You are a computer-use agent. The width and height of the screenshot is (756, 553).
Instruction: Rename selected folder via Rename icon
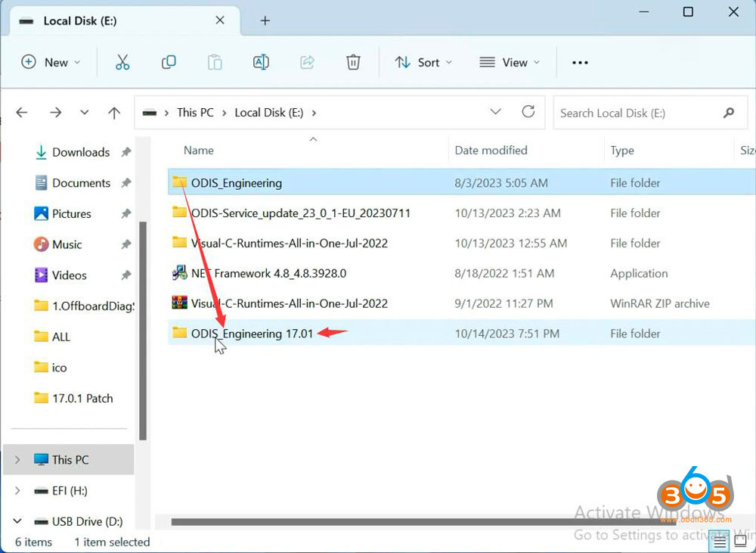pyautogui.click(x=261, y=62)
